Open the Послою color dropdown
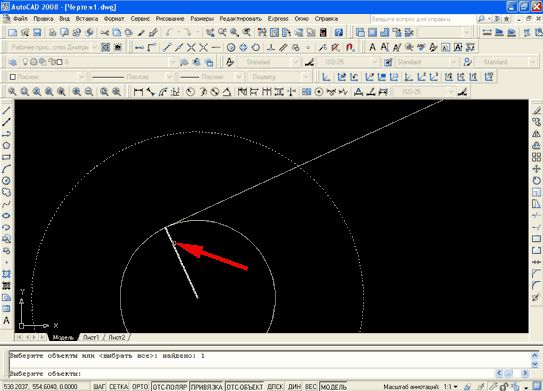Image resolution: width=543 pixels, height=391 pixels. [47, 77]
